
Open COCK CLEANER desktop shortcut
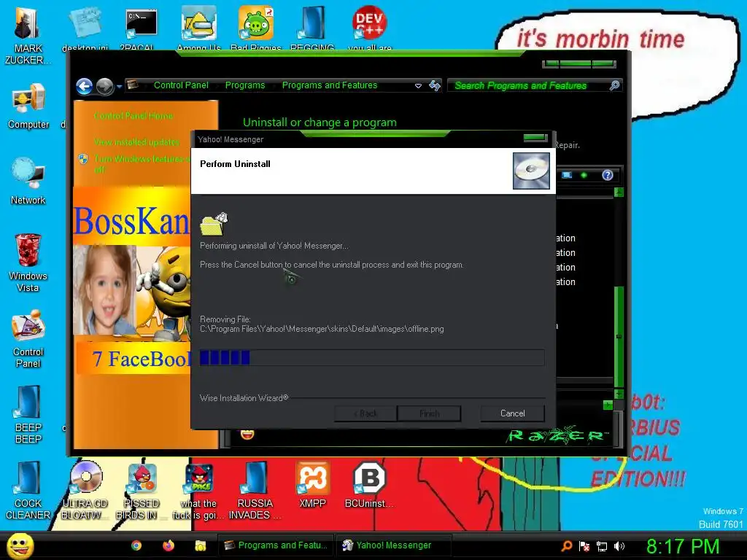(x=28, y=491)
